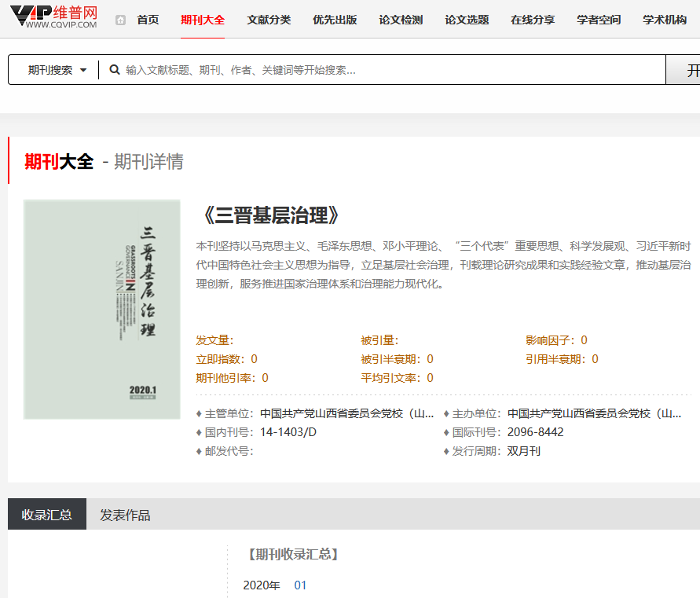
Task: Open issue 01 of 2020年
Action: 300,585
